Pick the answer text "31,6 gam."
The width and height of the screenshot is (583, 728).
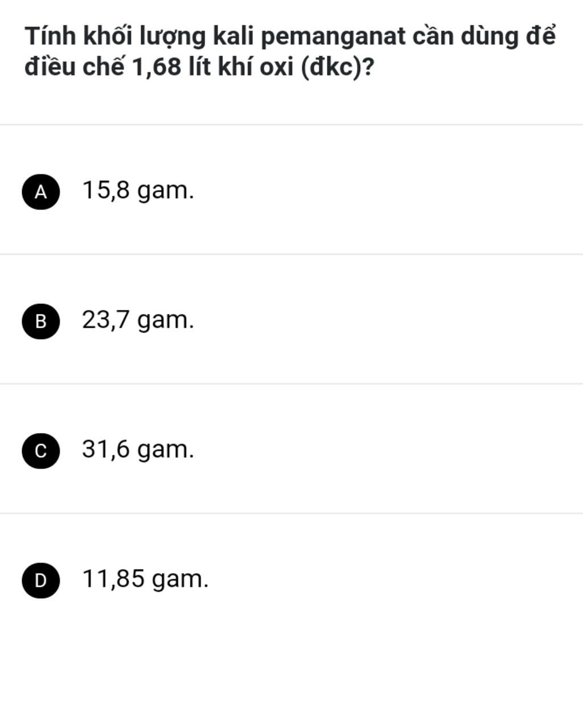click(x=138, y=449)
